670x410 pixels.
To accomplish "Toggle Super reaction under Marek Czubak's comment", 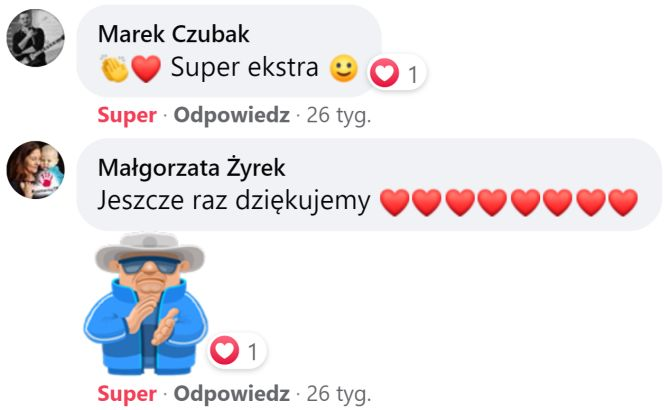I will pyautogui.click(x=127, y=115).
